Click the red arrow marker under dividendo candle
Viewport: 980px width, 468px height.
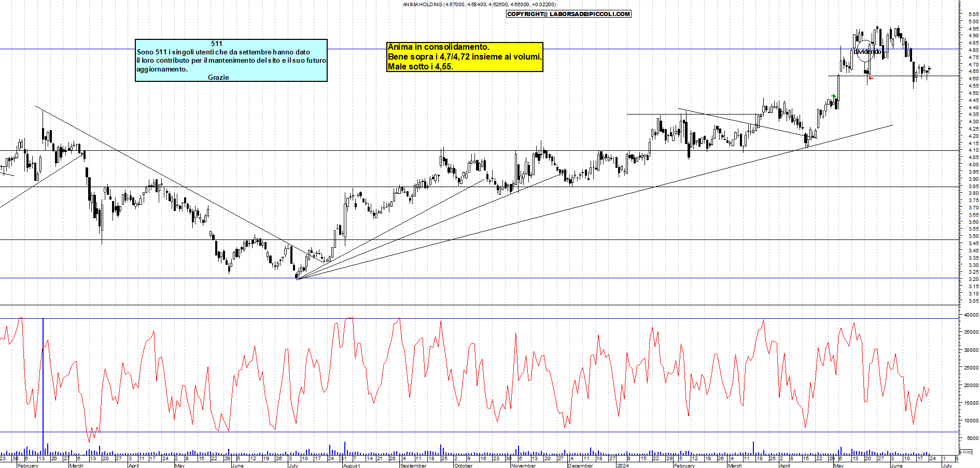[871, 78]
